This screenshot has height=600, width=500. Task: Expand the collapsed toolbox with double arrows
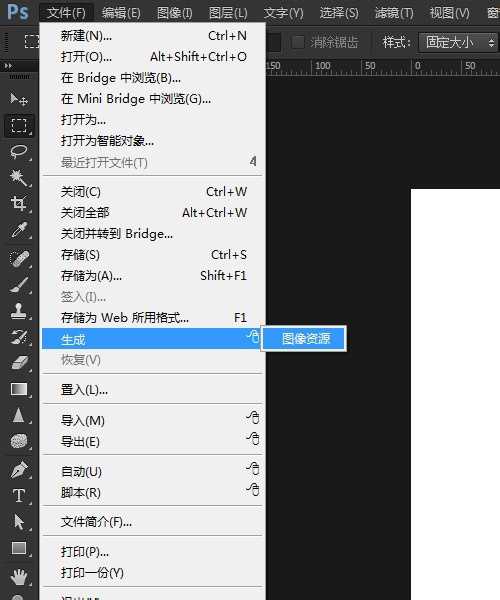point(8,66)
